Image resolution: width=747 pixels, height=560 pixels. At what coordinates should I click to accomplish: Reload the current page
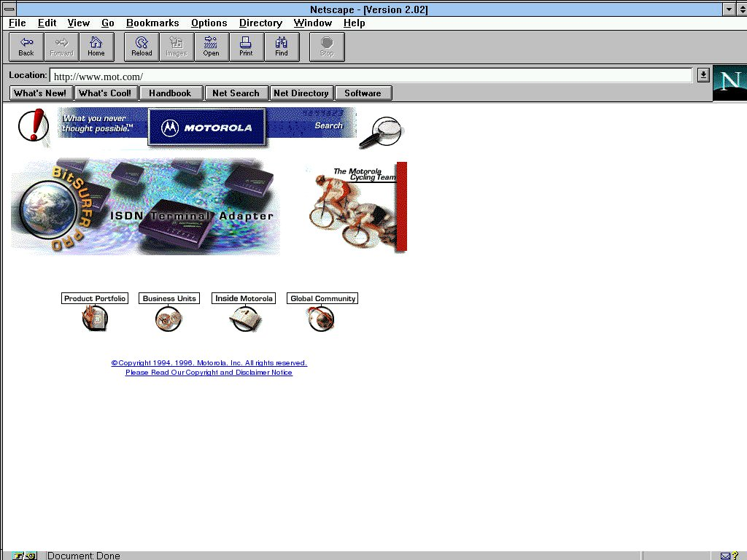tap(142, 47)
